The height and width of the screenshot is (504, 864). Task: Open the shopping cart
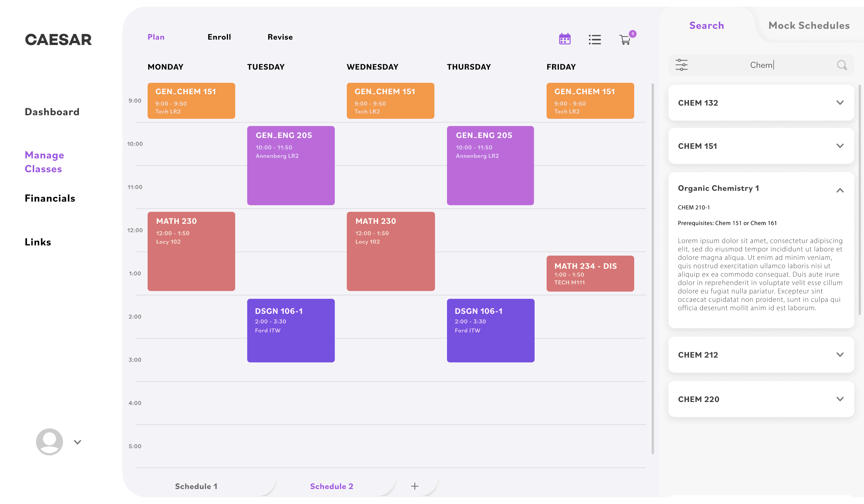pos(625,40)
